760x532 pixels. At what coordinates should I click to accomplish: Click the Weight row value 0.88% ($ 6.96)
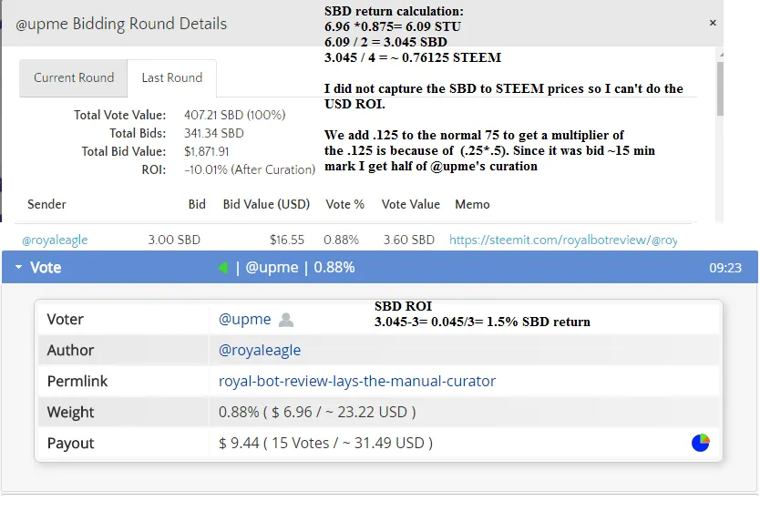tap(317, 413)
